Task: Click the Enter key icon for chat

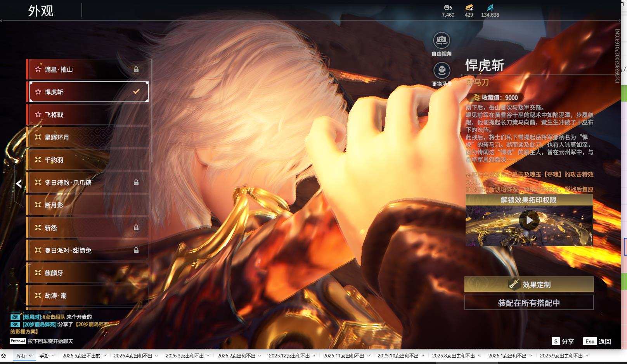Action: point(18,341)
